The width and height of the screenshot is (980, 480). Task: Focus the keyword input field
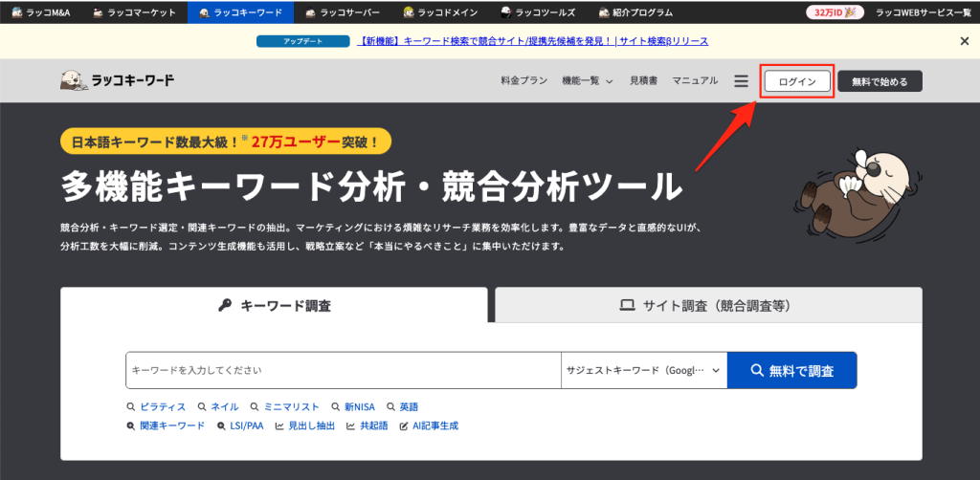pos(343,370)
